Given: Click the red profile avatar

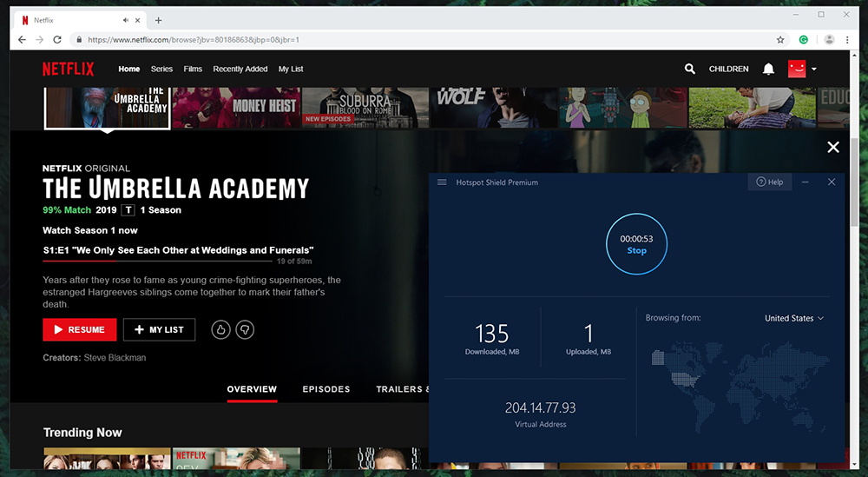Looking at the screenshot, I should pos(797,69).
